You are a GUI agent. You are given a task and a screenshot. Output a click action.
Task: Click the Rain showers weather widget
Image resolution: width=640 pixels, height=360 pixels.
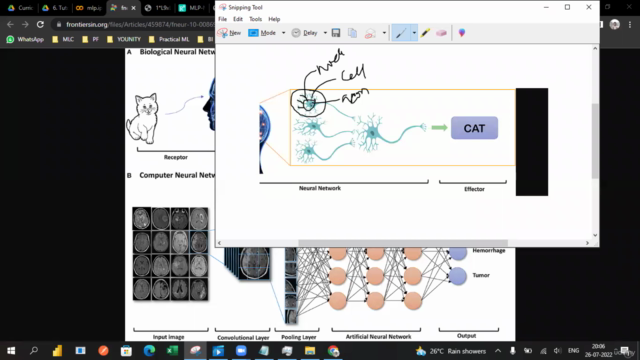click(451, 351)
